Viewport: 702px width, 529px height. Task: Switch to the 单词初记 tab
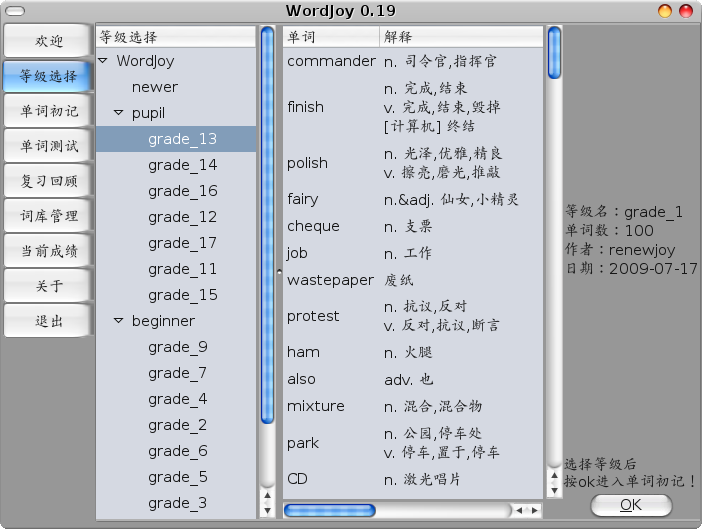tap(49, 110)
